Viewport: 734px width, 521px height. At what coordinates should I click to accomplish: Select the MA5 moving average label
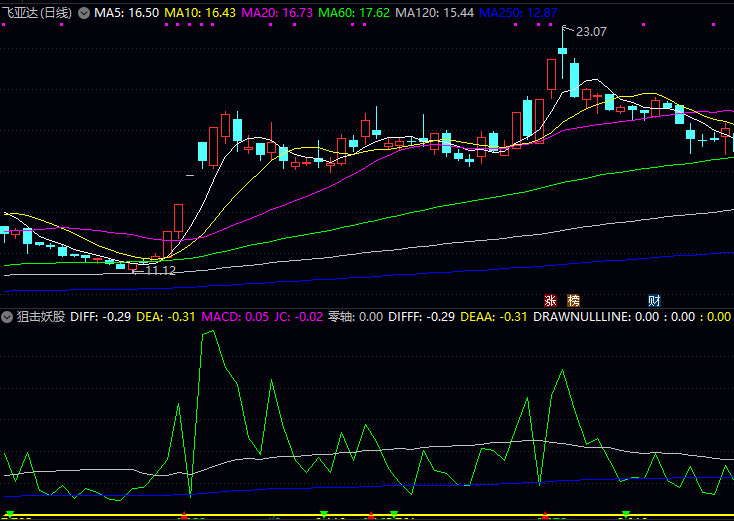[x=127, y=12]
